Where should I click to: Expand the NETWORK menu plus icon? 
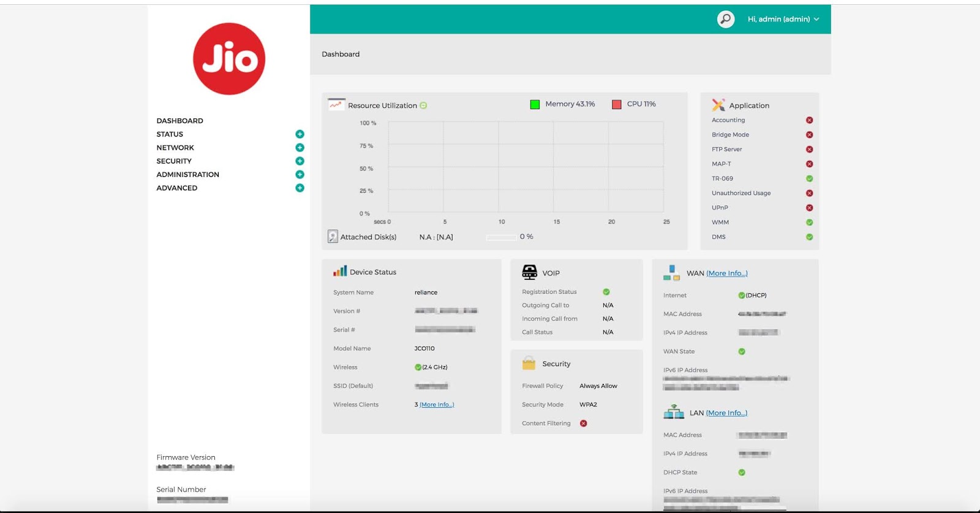300,148
